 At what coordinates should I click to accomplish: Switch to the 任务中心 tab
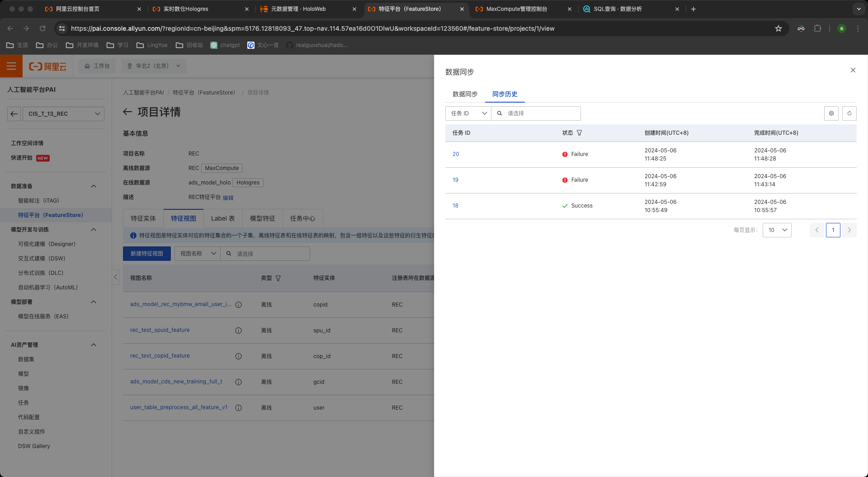[x=303, y=218]
